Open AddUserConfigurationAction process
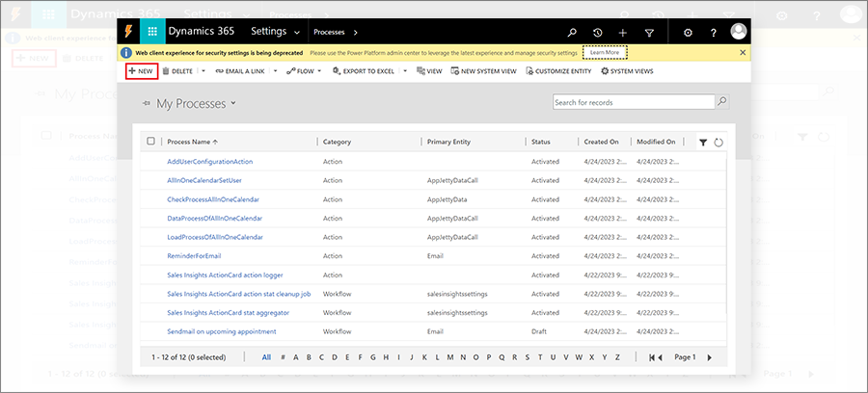The image size is (868, 393). [210, 162]
